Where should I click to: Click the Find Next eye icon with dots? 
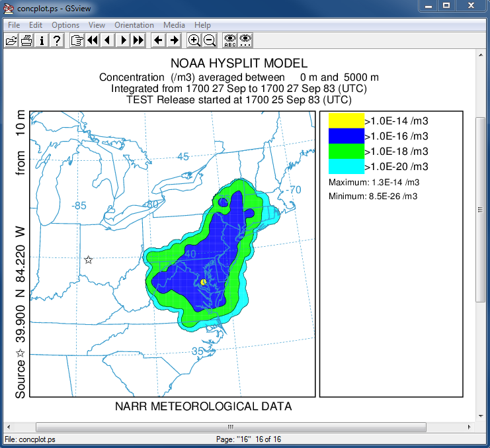[245, 40]
